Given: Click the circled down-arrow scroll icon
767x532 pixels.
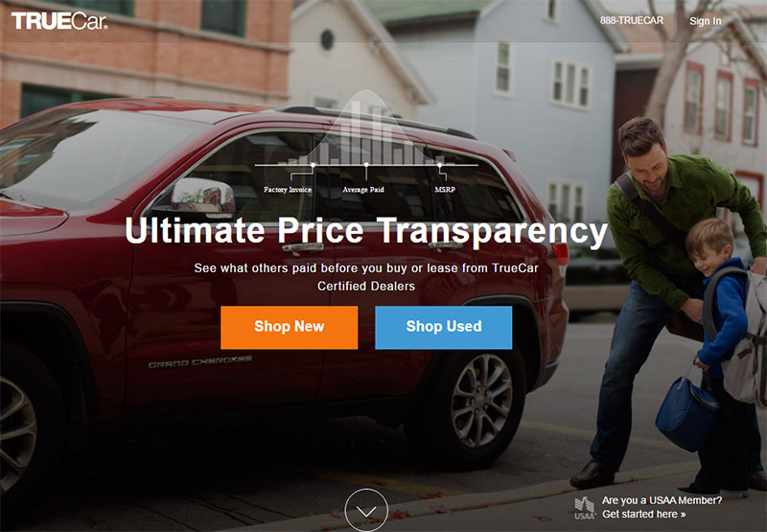Looking at the screenshot, I should [366, 510].
